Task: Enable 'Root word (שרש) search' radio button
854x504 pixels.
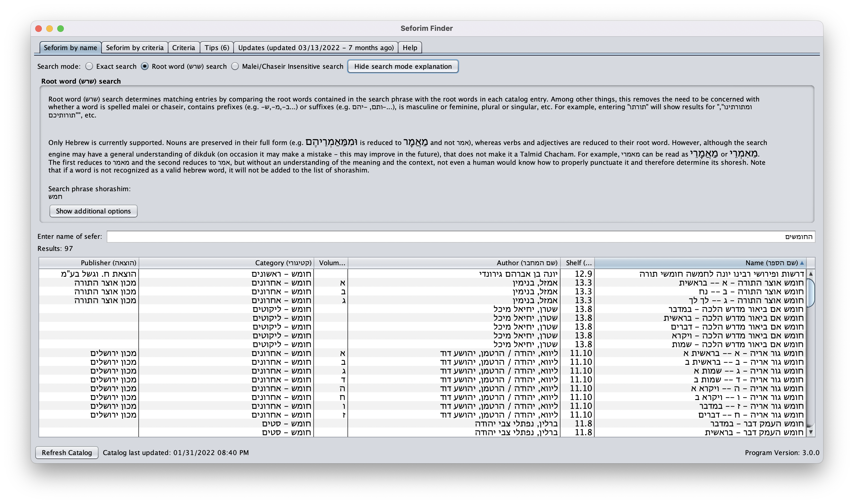Action: pos(146,67)
